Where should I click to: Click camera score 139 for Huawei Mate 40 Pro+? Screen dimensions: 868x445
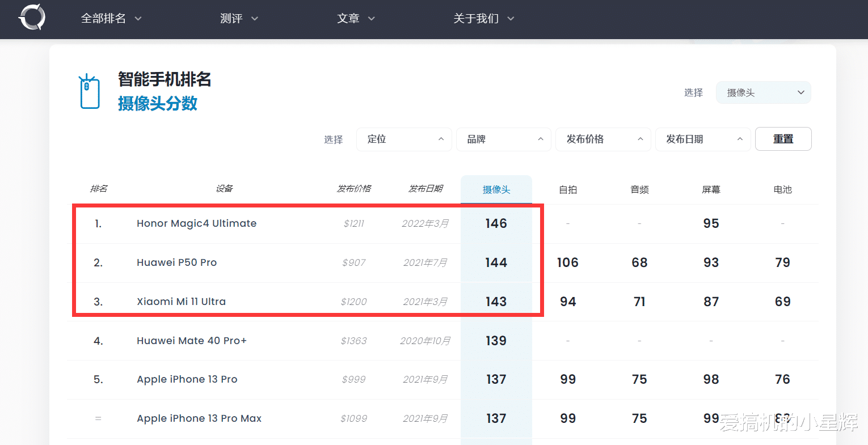(x=496, y=341)
